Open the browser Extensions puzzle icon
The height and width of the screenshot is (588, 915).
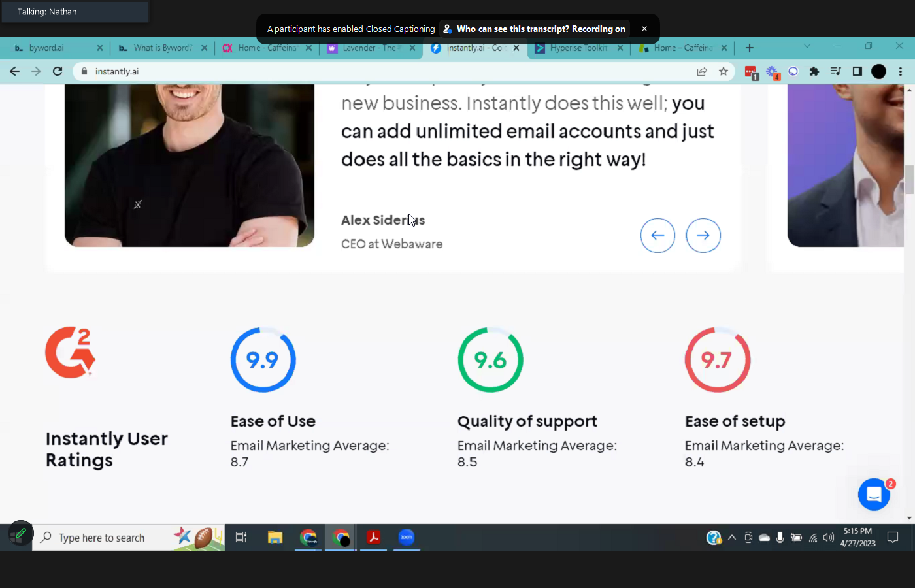click(814, 71)
